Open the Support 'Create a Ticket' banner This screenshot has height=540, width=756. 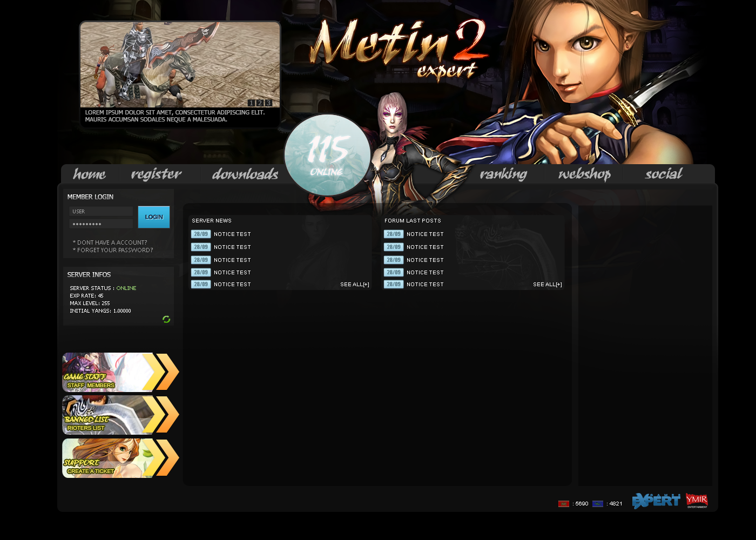[x=120, y=458]
